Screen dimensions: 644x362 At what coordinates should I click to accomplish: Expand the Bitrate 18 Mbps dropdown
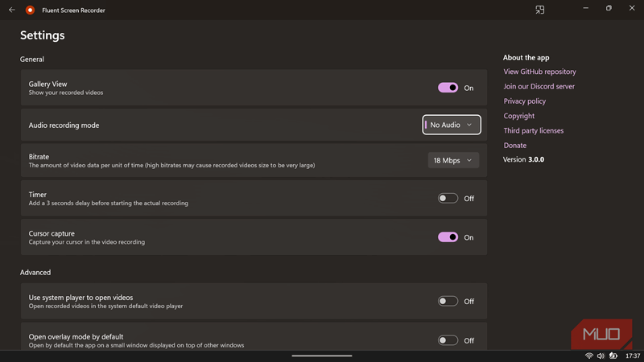coord(453,160)
